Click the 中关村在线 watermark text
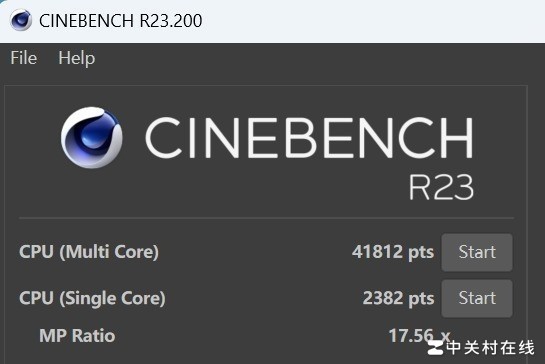 pos(490,348)
